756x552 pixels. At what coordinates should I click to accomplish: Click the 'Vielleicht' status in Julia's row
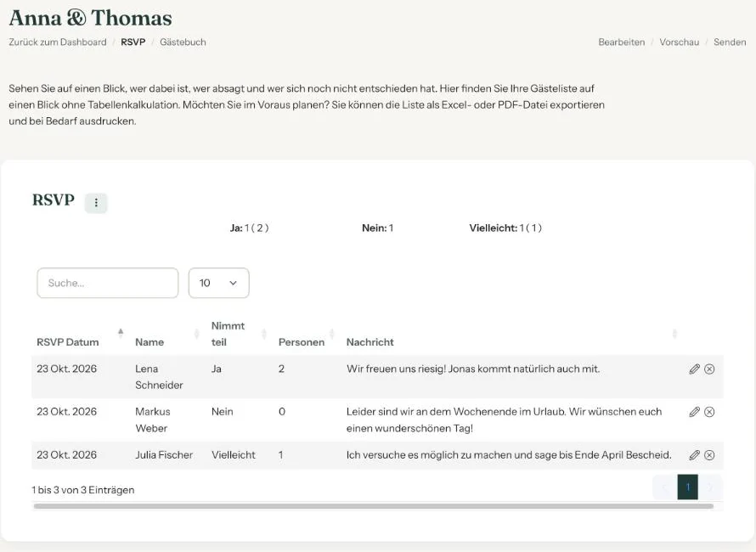tap(234, 455)
